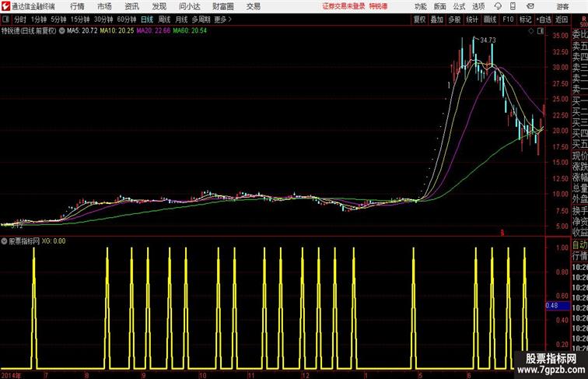
Task: Click the customer service headset icon
Action: tap(498, 6)
